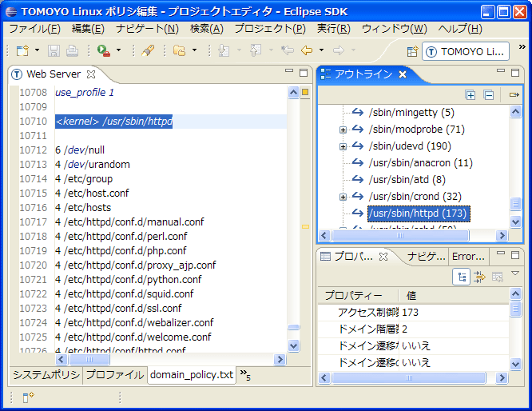The image size is (532, 411).
Task: Open the ナビゲート(N) menu
Action: click(x=147, y=29)
